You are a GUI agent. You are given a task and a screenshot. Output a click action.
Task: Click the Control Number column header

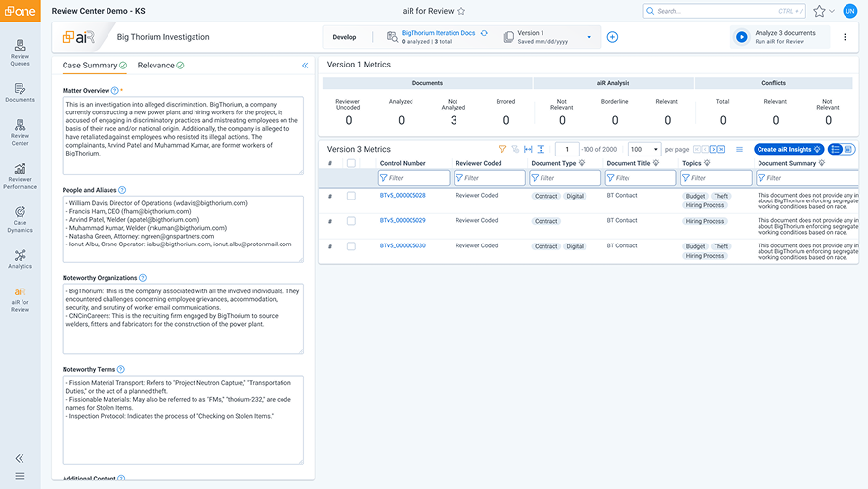tap(403, 163)
